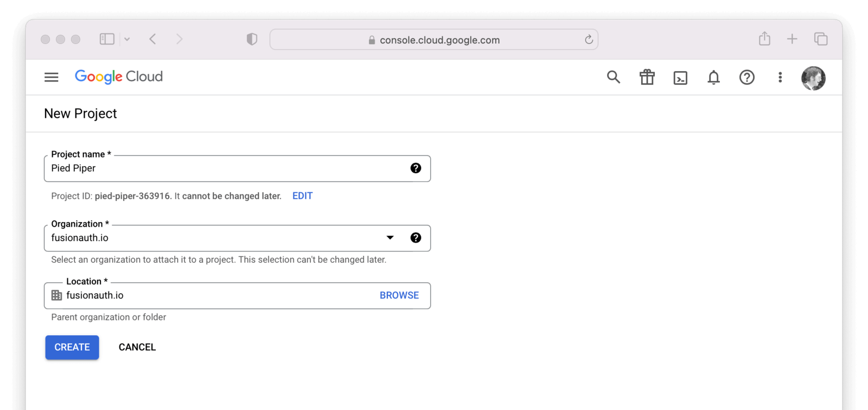Click the 'Select an organization to attach' helper text
The height and width of the screenshot is (410, 868).
[219, 260]
